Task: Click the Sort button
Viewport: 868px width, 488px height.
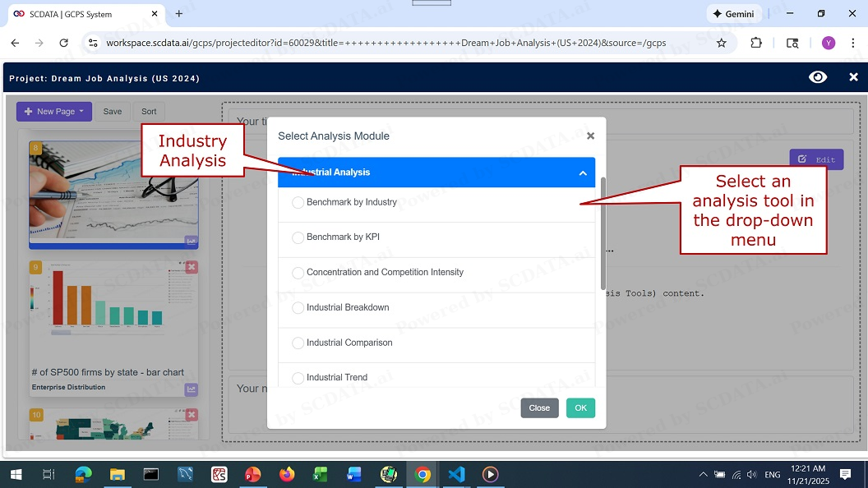Action: 149,112
